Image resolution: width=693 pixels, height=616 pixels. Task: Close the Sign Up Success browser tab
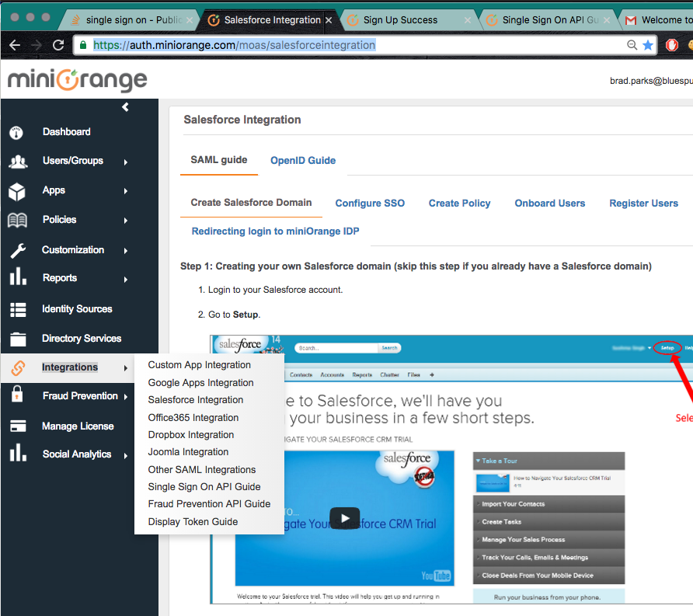click(467, 20)
